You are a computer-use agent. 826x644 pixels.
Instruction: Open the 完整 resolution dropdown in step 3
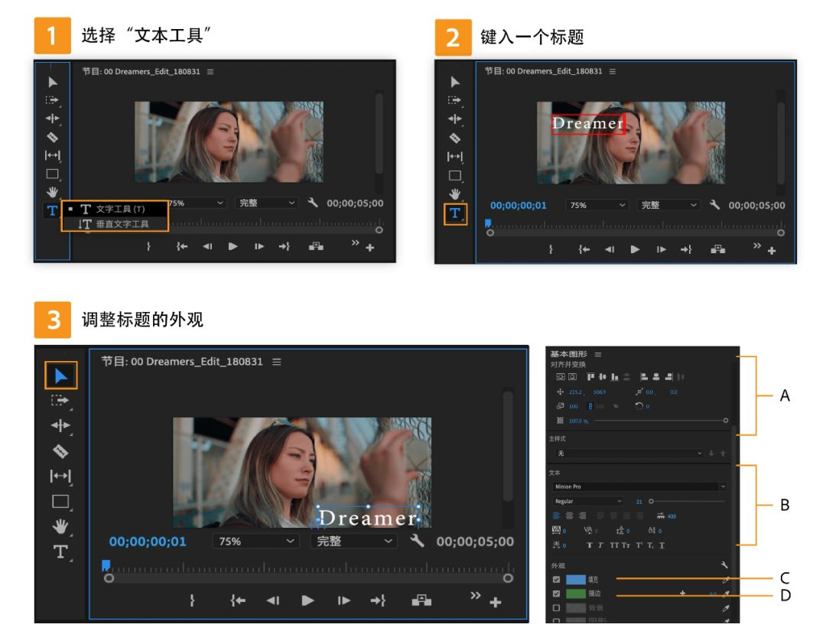[353, 542]
